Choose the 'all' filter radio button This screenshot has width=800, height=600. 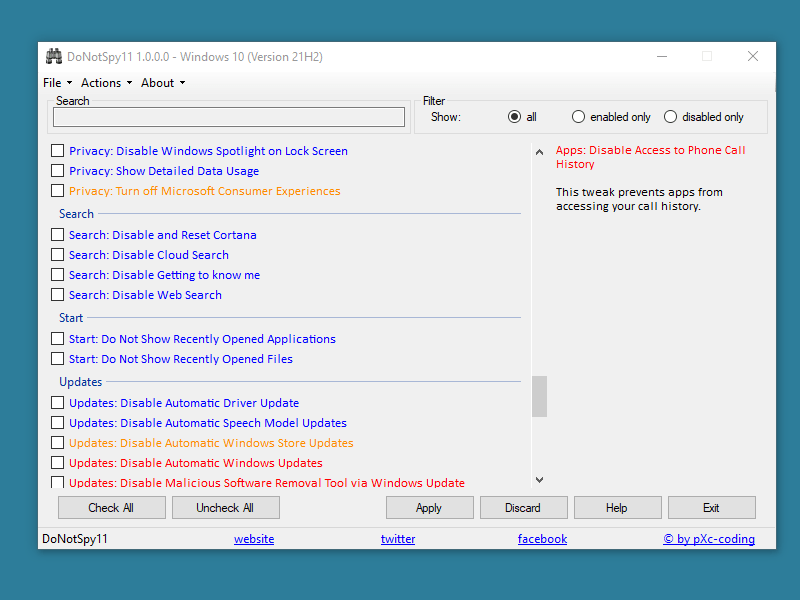[514, 117]
